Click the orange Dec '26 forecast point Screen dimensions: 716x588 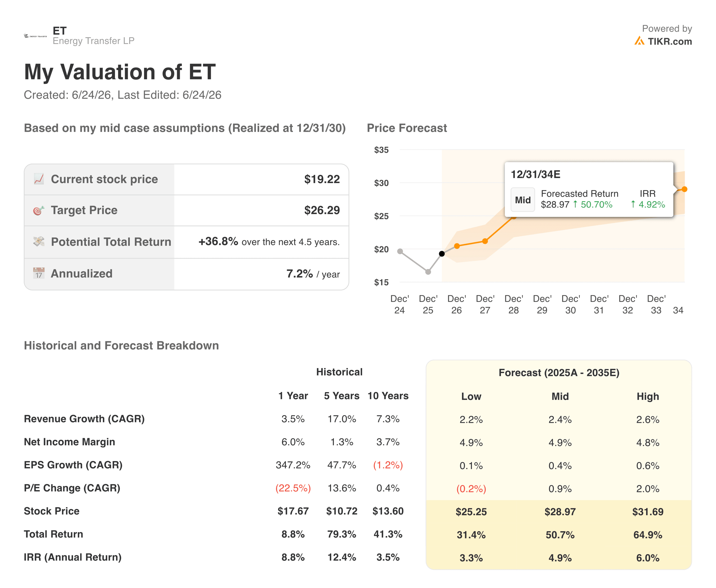pyautogui.click(x=457, y=246)
